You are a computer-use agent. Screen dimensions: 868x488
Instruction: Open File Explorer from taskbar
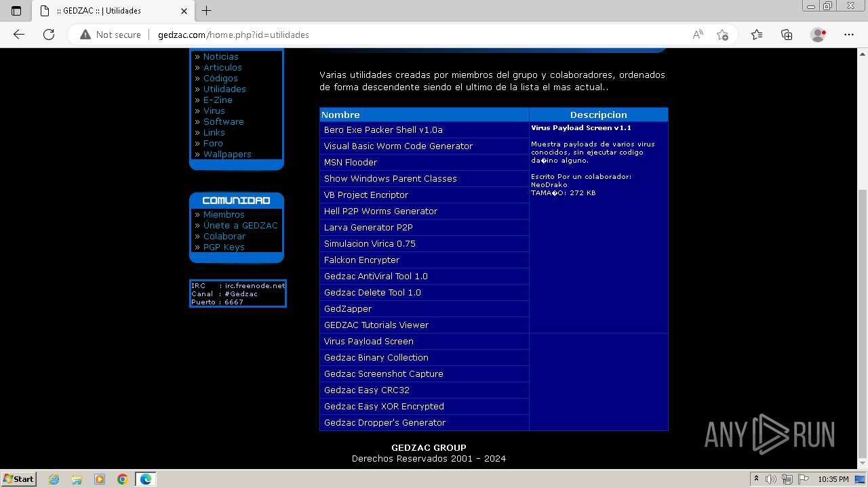[x=77, y=479]
